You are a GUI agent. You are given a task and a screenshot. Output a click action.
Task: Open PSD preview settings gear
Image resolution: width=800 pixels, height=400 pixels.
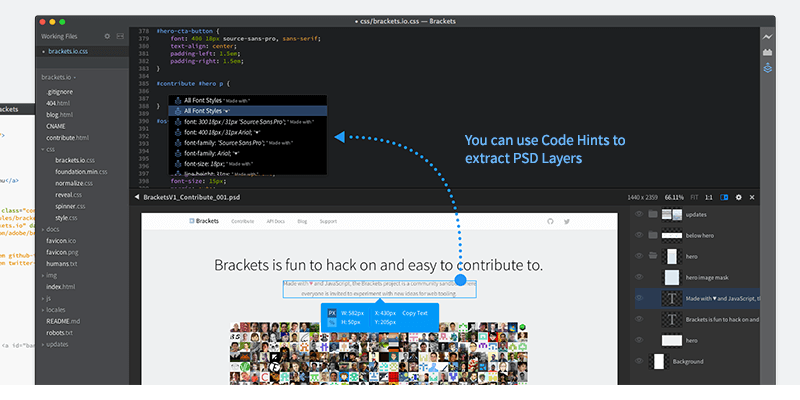(x=738, y=198)
